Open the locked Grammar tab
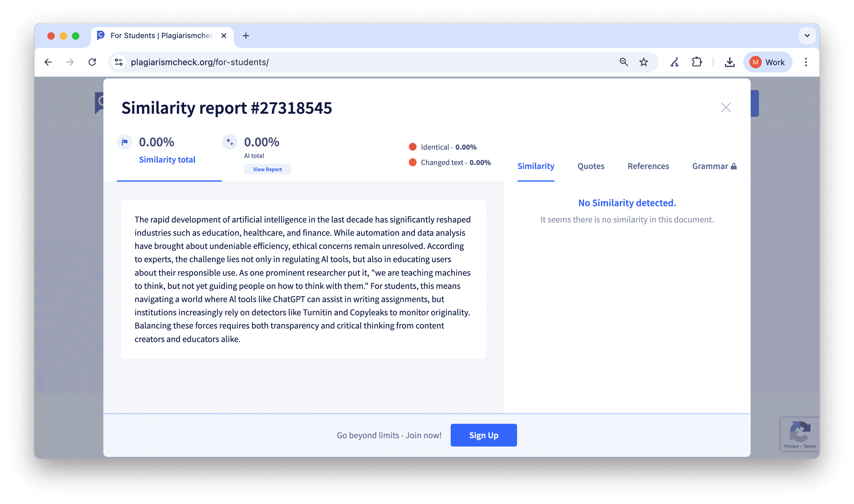854x504 pixels. coord(714,166)
